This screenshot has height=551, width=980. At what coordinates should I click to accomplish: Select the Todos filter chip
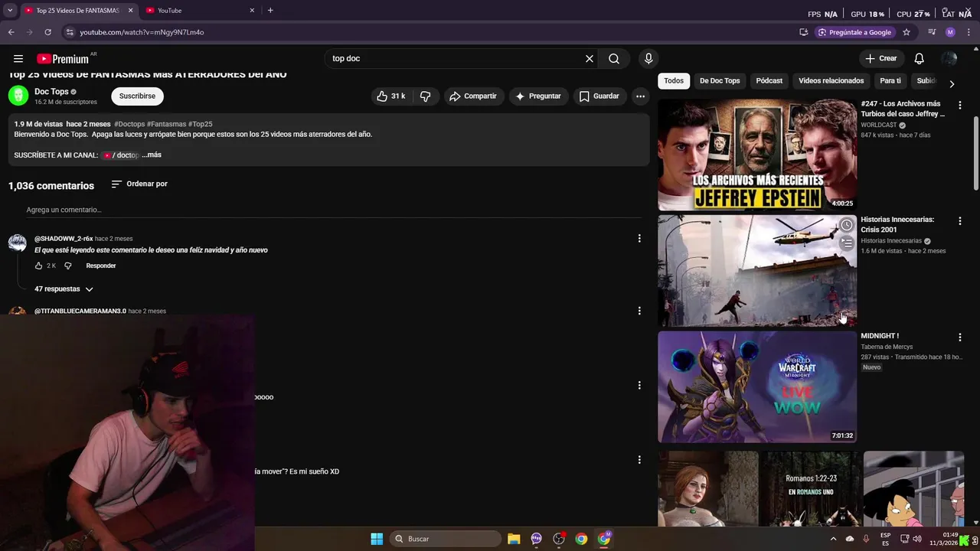click(674, 81)
